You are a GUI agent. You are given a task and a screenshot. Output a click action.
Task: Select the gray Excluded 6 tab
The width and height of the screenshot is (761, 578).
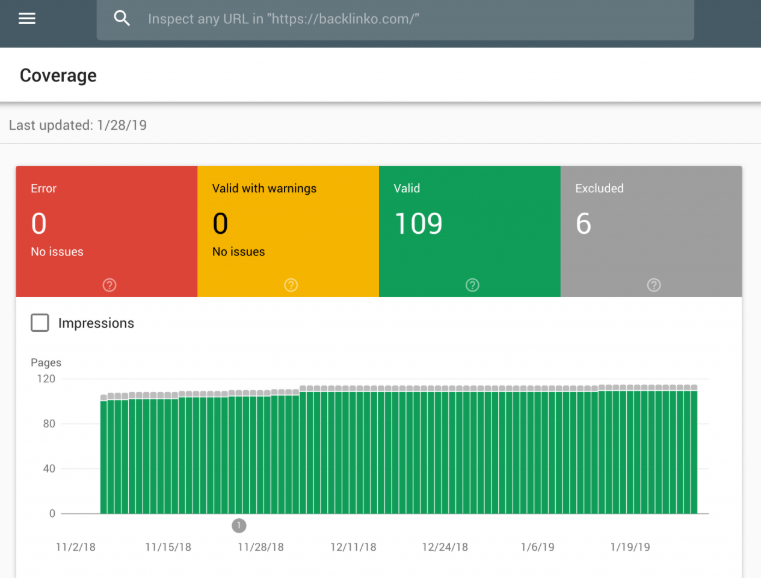(x=651, y=231)
